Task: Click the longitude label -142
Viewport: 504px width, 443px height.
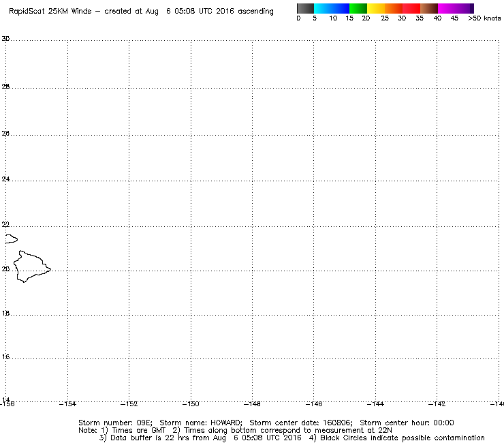Action: [437, 404]
